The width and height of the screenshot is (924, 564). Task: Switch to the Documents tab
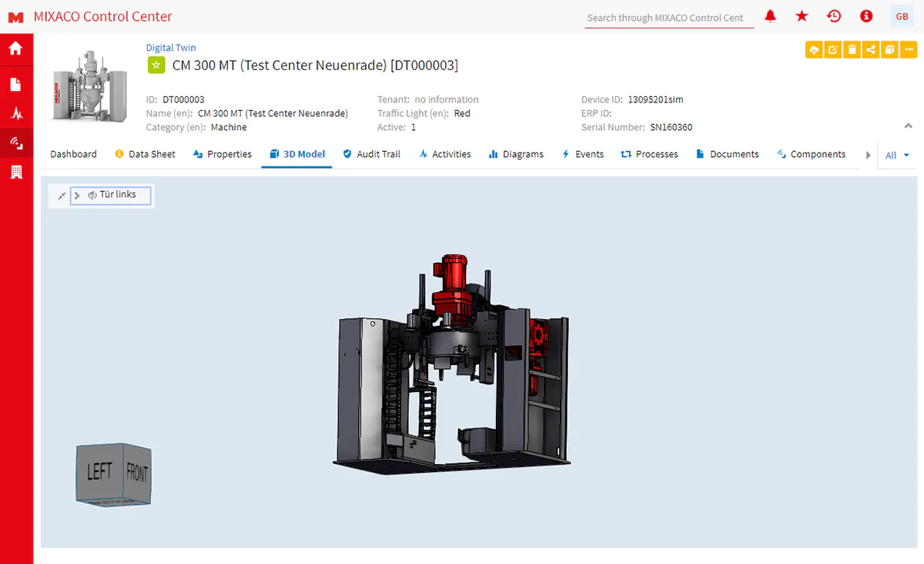[728, 154]
